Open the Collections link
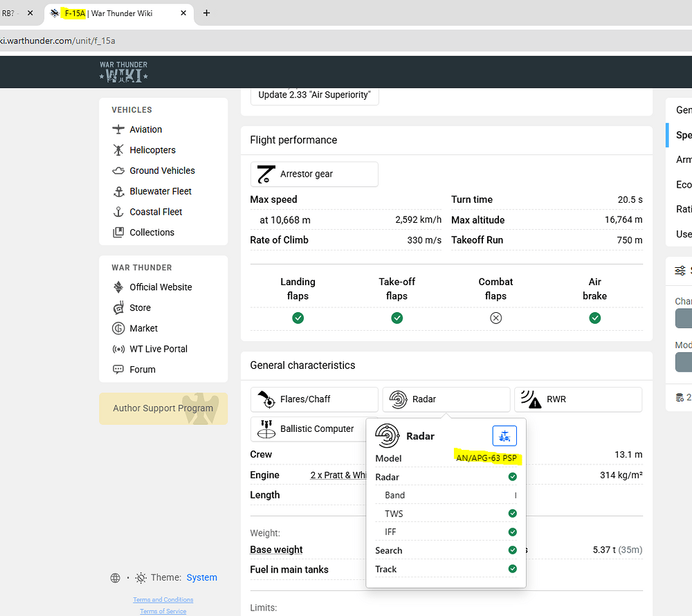This screenshot has width=692, height=616. [x=152, y=232]
